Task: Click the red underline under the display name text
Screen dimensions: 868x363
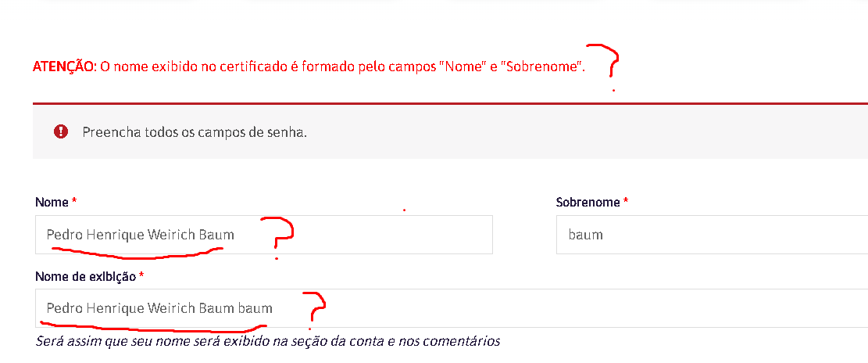Action: click(x=153, y=326)
